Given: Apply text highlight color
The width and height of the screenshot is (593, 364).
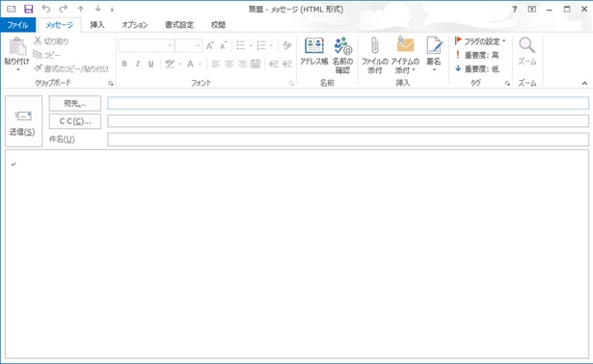Looking at the screenshot, I should pyautogui.click(x=170, y=64).
